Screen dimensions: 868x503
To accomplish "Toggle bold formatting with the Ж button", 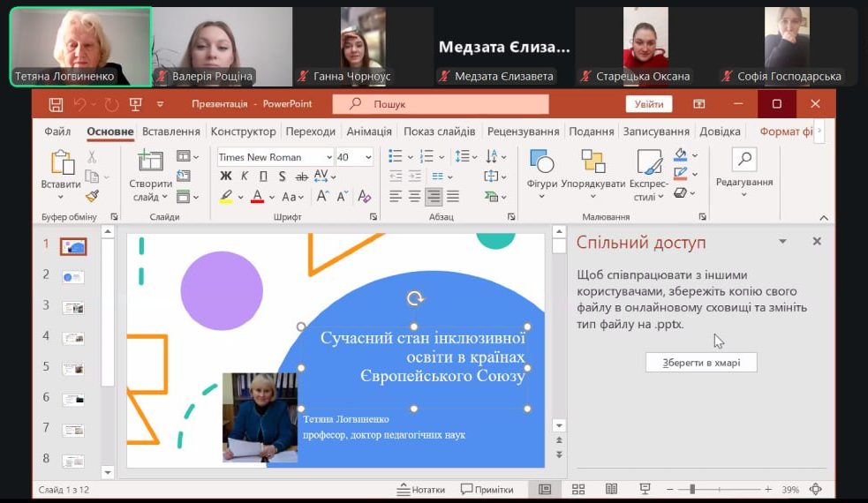I will (226, 176).
